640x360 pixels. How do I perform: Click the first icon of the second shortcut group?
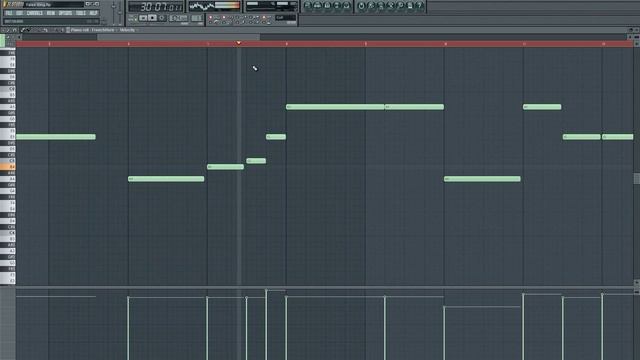click(361, 5)
